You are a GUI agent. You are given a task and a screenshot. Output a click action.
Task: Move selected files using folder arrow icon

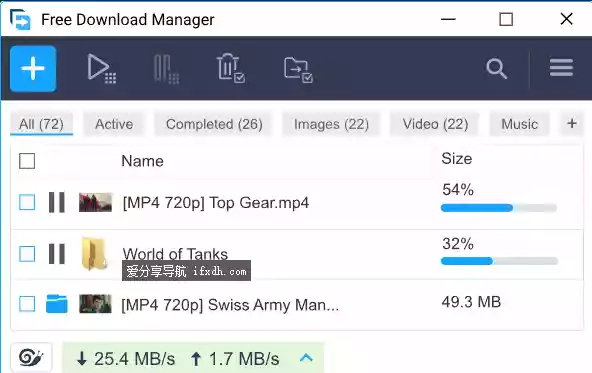298,69
